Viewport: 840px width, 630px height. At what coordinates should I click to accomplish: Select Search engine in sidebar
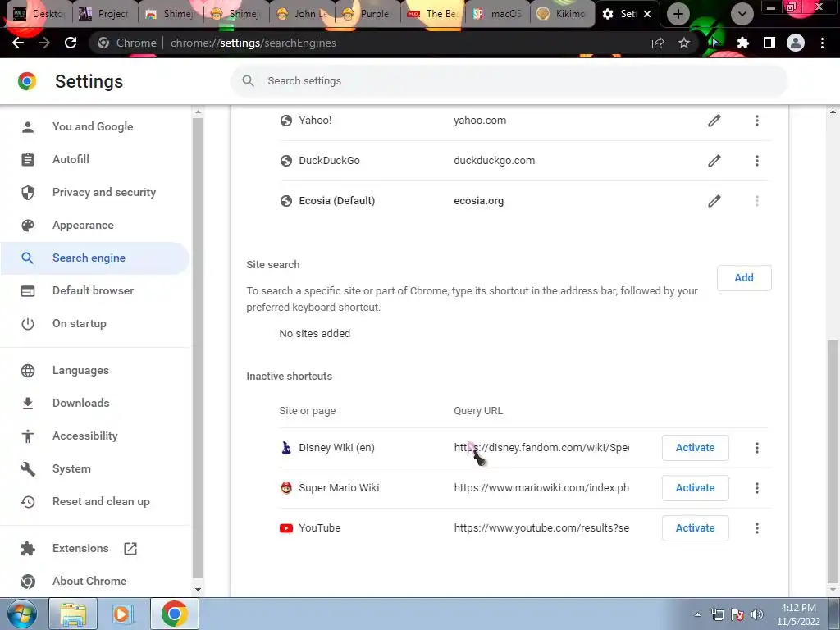coord(94,258)
